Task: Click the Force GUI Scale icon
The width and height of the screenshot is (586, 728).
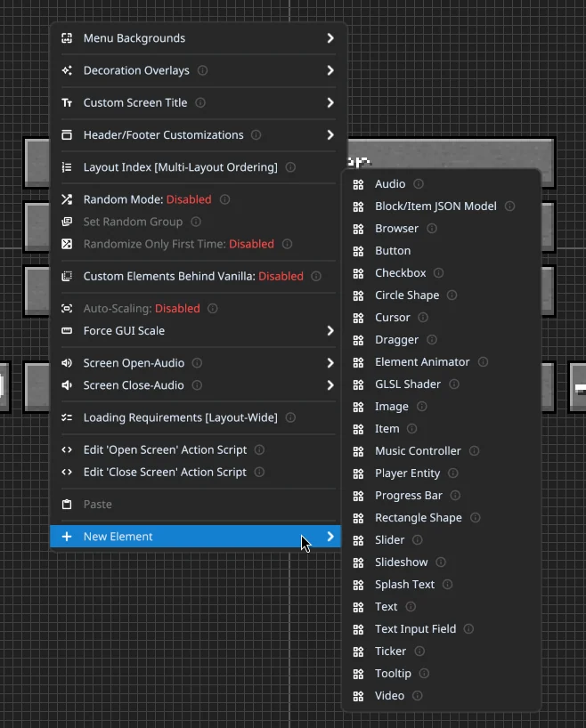Action: pyautogui.click(x=67, y=330)
